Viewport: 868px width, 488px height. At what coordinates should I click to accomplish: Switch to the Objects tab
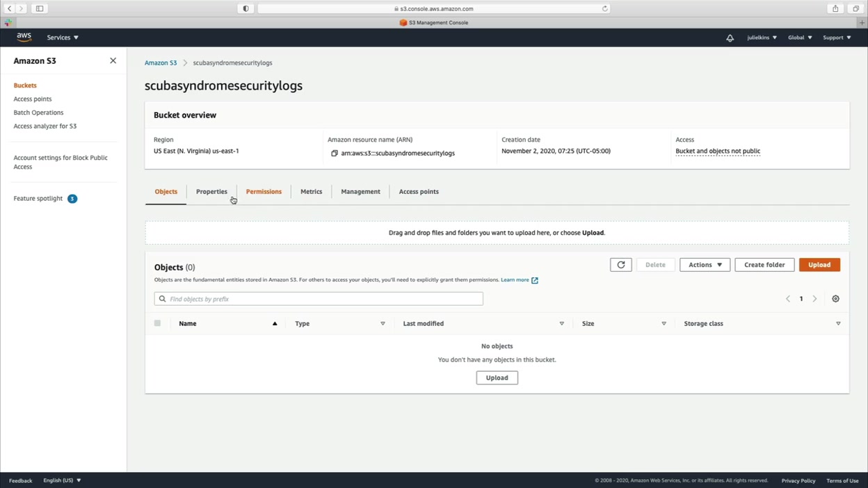166,192
